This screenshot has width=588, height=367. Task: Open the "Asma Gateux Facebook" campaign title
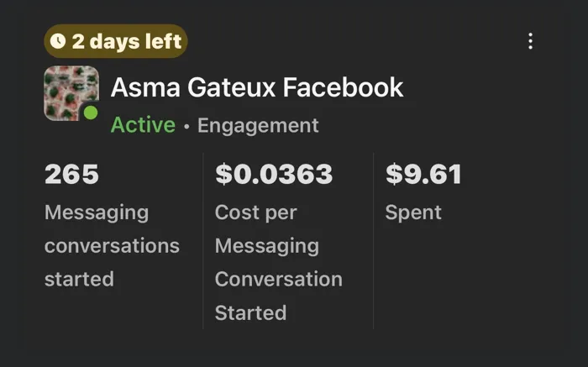click(257, 87)
